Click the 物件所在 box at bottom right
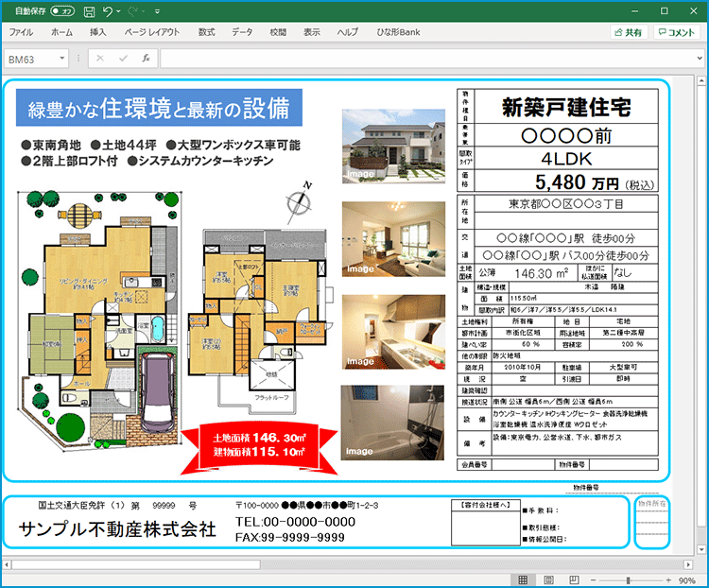Screen dimensions: 709x588 coord(651,523)
